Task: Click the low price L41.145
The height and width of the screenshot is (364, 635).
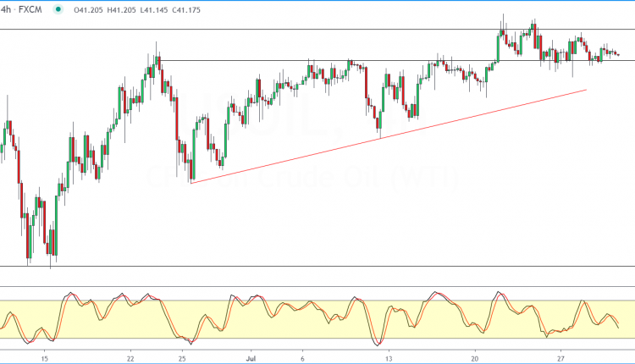Action: (154, 9)
